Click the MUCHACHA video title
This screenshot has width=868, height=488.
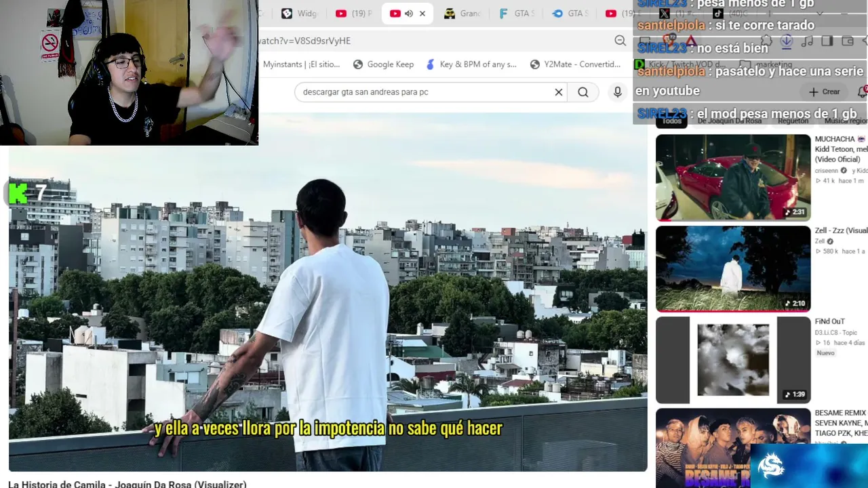pyautogui.click(x=841, y=149)
